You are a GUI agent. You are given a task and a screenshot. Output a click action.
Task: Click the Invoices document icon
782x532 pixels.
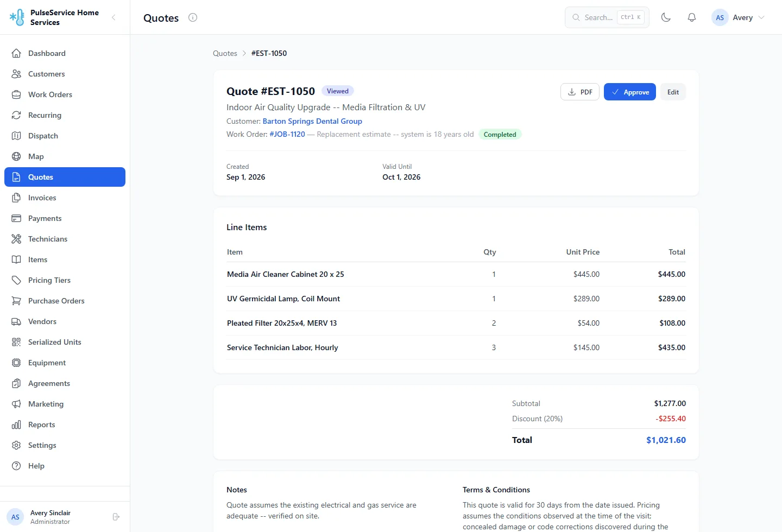tap(16, 198)
